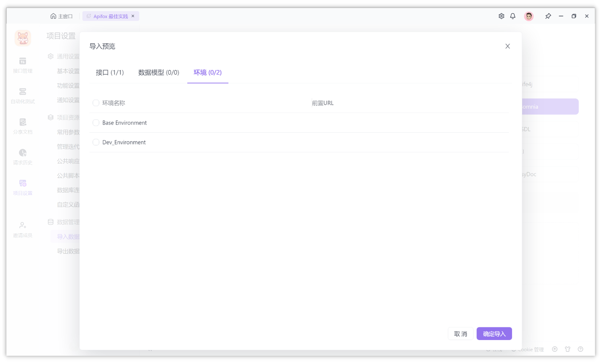602x364 pixels.
Task: Select the 环境 (0/2) tab
Action: tap(207, 72)
